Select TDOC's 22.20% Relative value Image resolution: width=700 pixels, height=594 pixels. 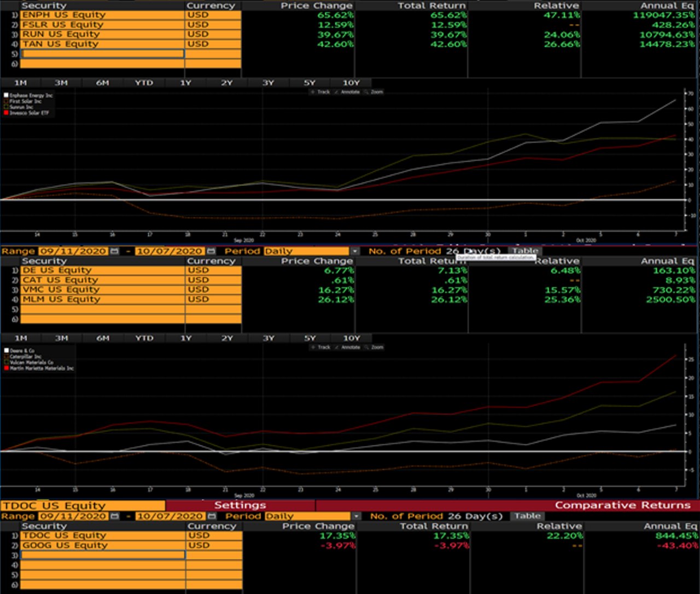[564, 535]
